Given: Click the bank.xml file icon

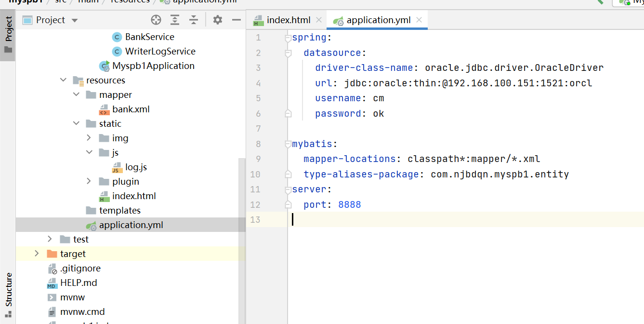Looking at the screenshot, I should tap(104, 109).
